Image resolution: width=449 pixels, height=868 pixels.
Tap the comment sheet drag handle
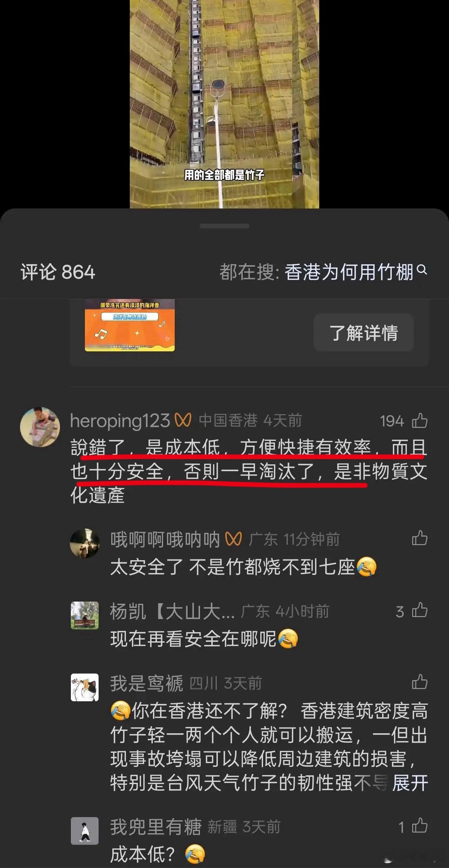tap(224, 226)
